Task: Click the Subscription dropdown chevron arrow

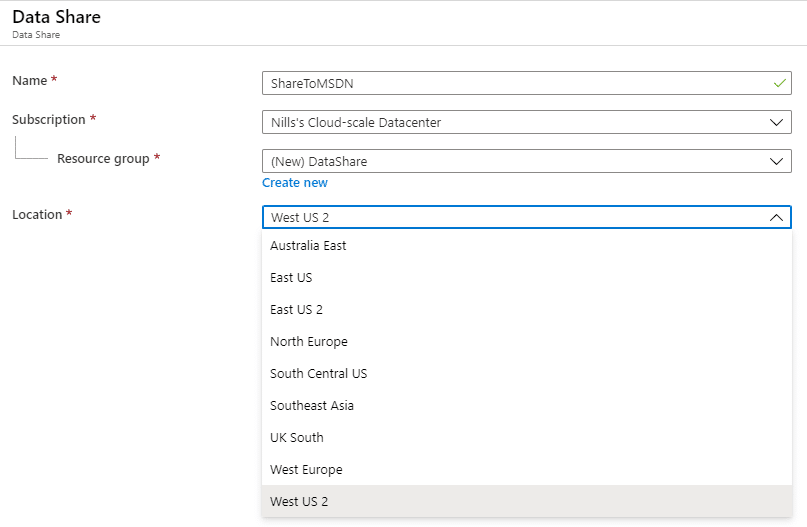Action: click(x=776, y=122)
